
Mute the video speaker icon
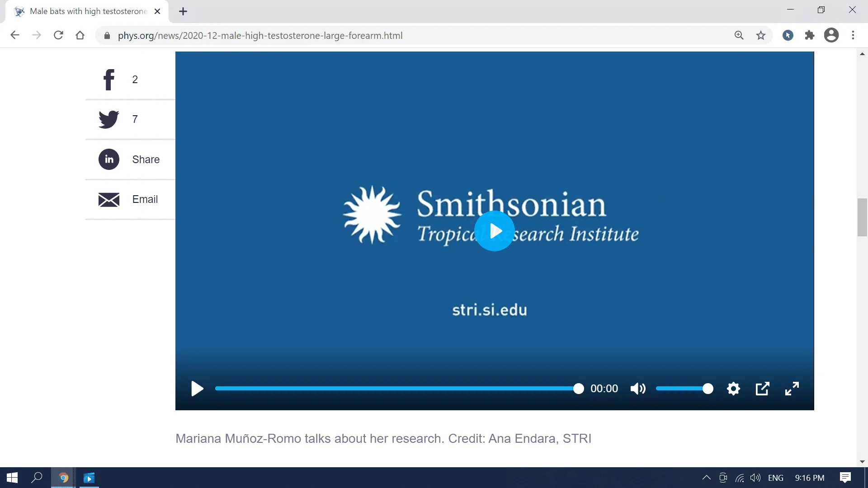638,389
